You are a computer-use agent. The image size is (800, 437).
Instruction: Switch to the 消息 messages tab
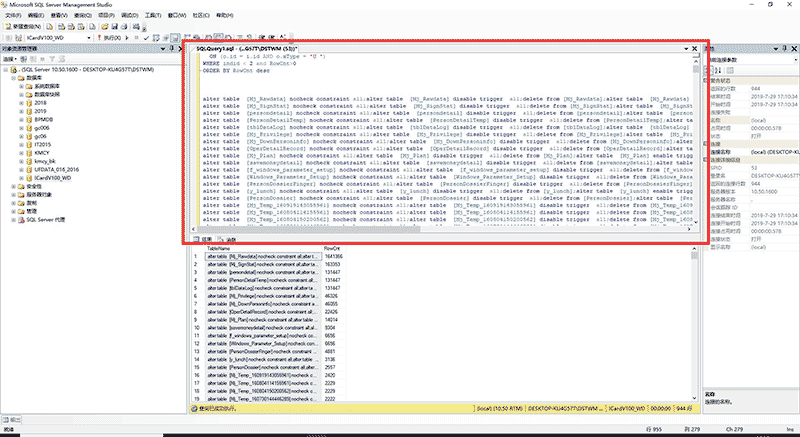tap(227, 239)
